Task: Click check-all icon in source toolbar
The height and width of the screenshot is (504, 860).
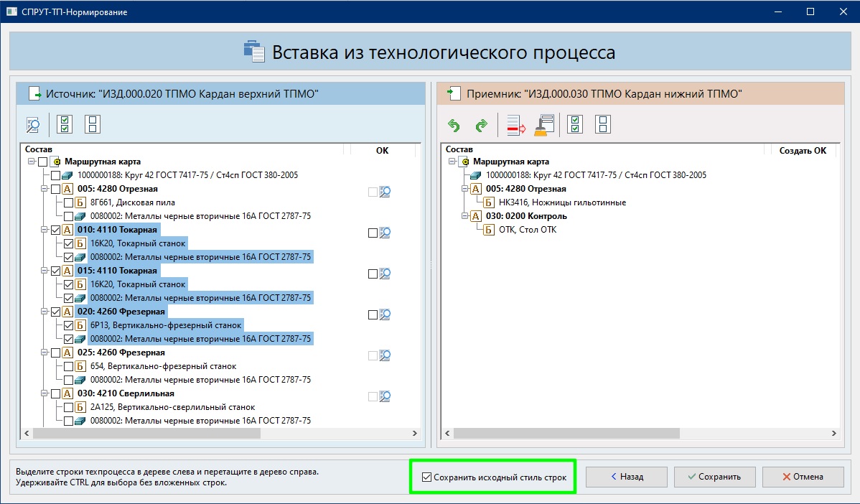Action: [x=65, y=125]
